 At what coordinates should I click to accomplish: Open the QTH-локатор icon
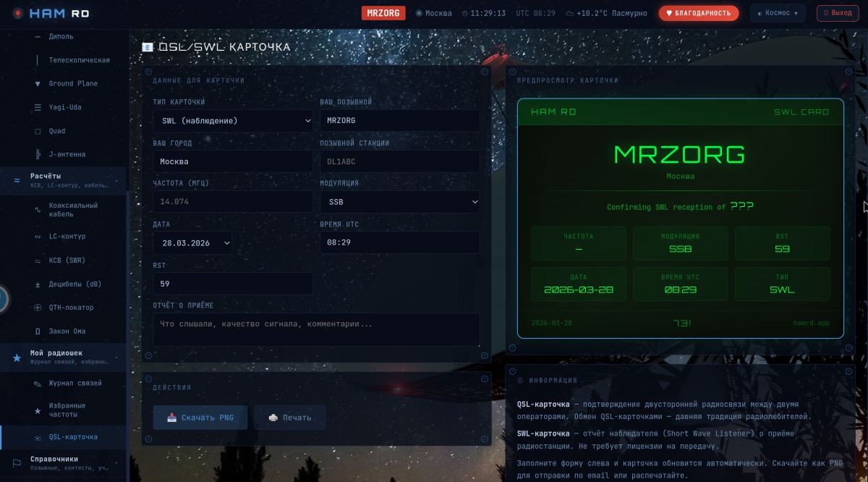point(38,308)
